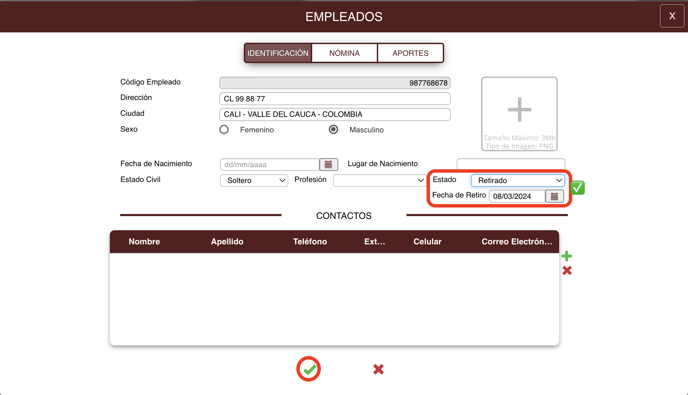
Task: Add an employee photo with plus box
Action: [x=520, y=114]
